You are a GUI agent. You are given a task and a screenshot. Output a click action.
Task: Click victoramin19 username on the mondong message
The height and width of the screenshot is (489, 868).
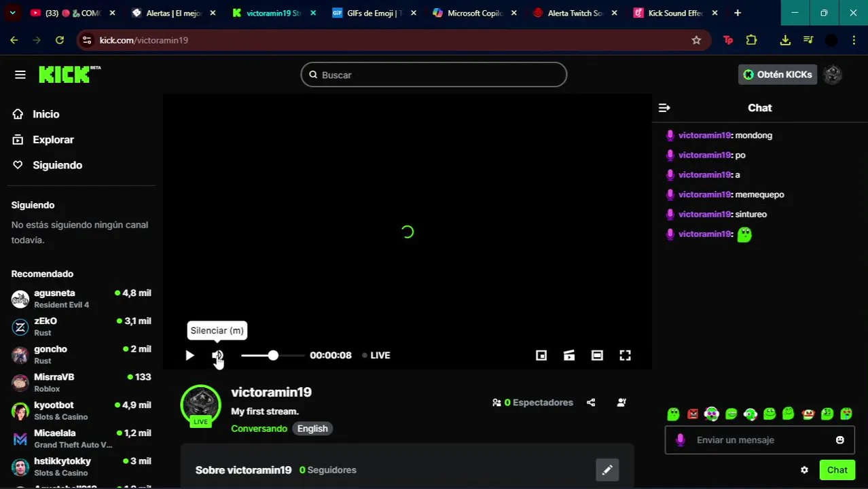[x=704, y=135]
